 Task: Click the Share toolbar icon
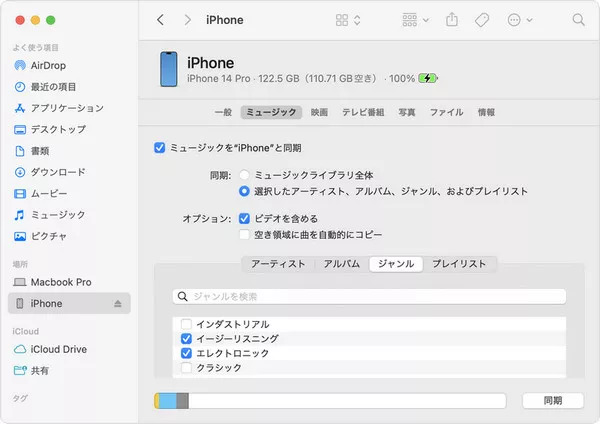[452, 20]
